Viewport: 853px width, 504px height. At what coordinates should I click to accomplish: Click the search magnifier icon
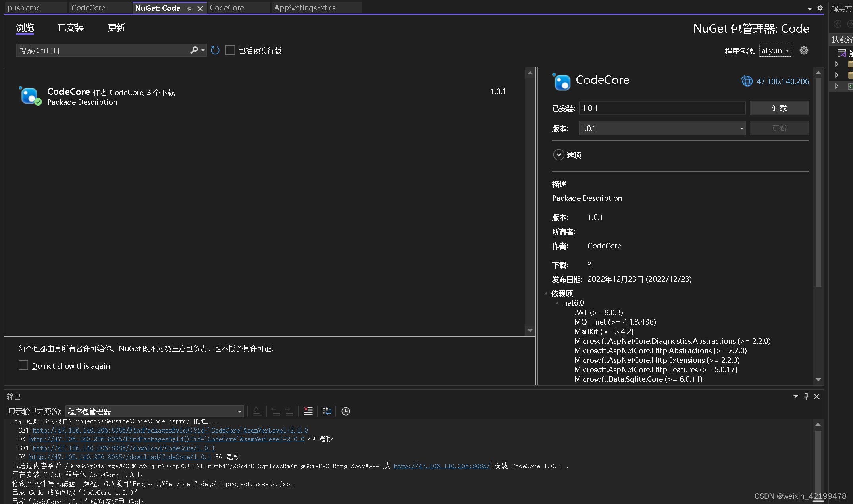(194, 50)
